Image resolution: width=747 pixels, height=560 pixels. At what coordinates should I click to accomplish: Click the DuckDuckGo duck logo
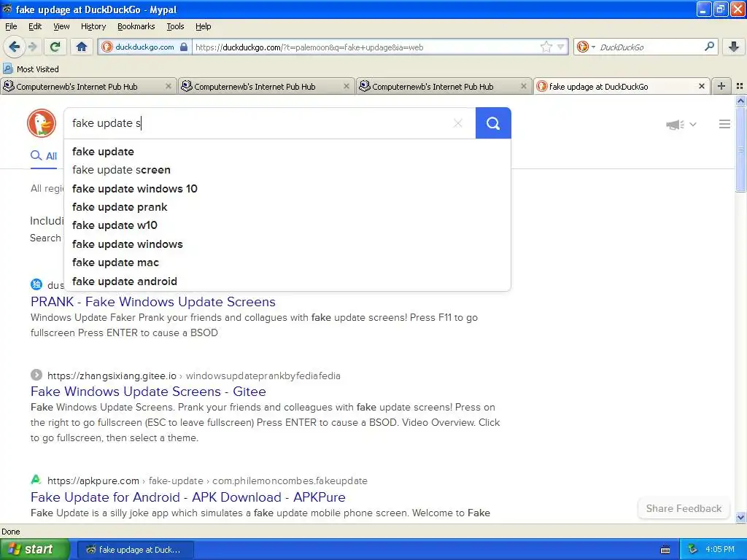tap(42, 123)
